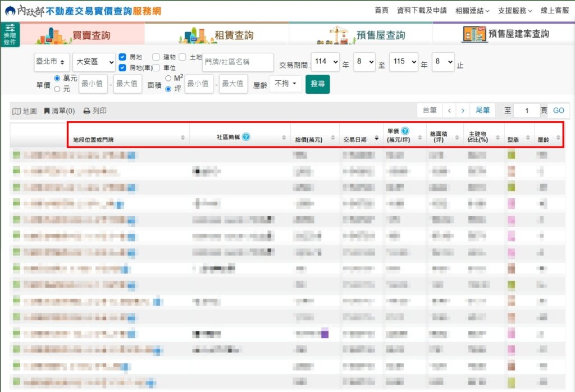Sort by 單價(萬元/坪) column arrows

tap(419, 138)
